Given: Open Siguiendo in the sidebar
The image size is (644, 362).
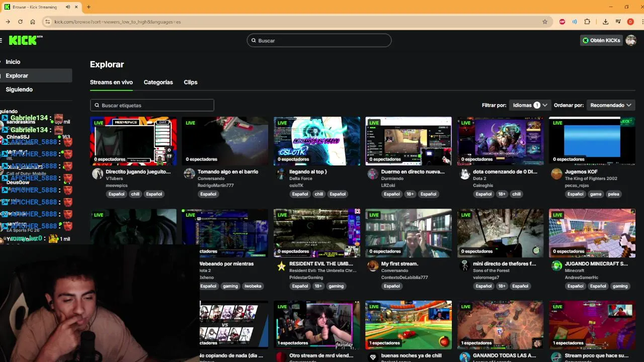Looking at the screenshot, I should pos(19,89).
